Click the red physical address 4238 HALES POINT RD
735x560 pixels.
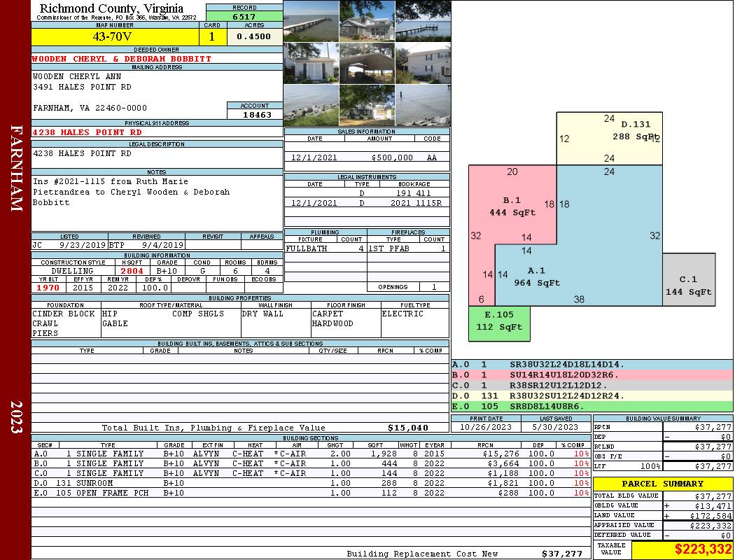[x=87, y=132]
